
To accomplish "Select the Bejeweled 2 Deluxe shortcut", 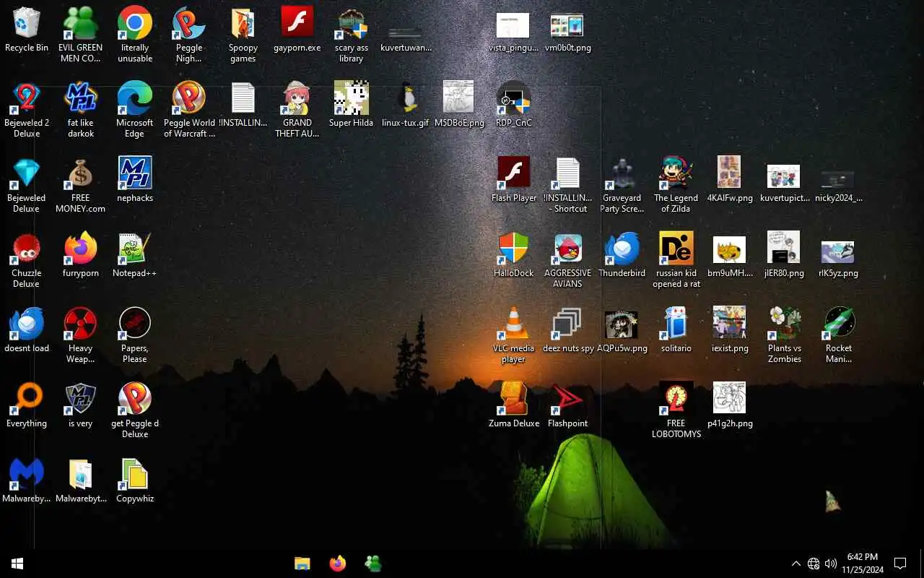I will click(x=27, y=98).
